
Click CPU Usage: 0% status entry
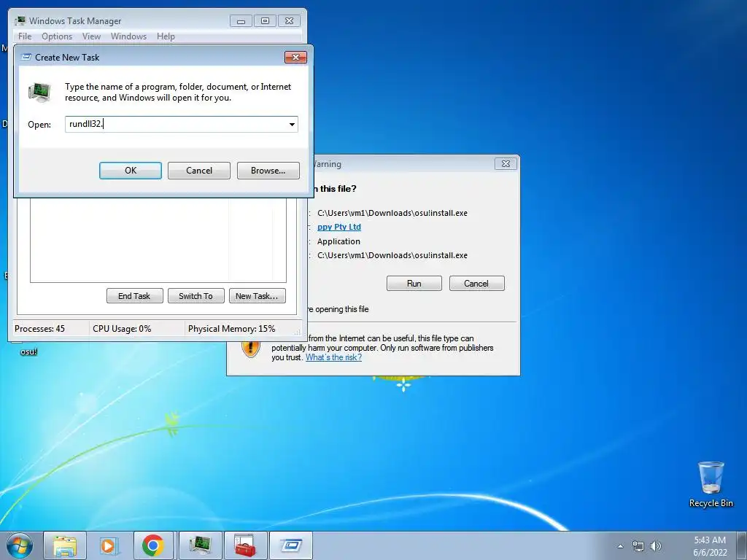pos(122,329)
